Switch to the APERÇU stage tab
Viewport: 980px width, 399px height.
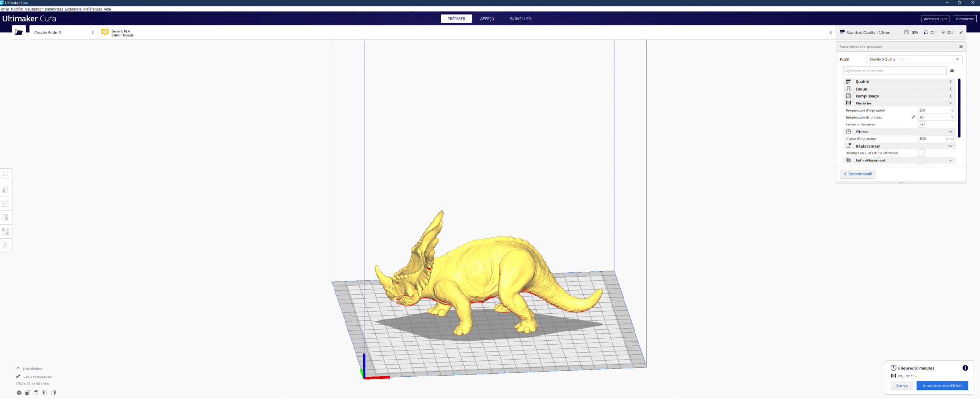pos(487,19)
